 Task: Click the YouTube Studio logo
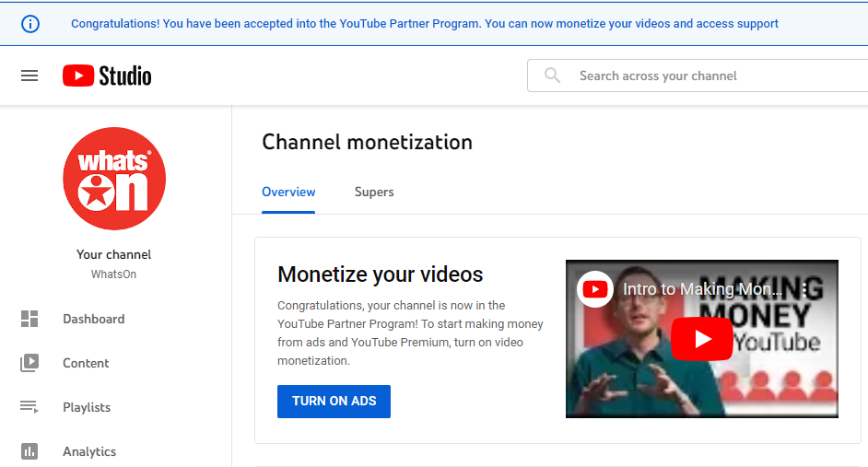pos(107,76)
